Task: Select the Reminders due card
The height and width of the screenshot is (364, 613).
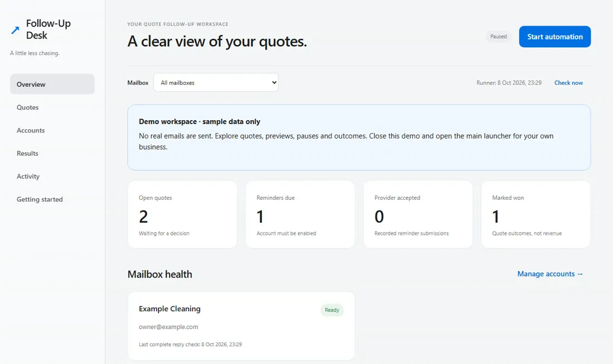Action: tap(300, 214)
